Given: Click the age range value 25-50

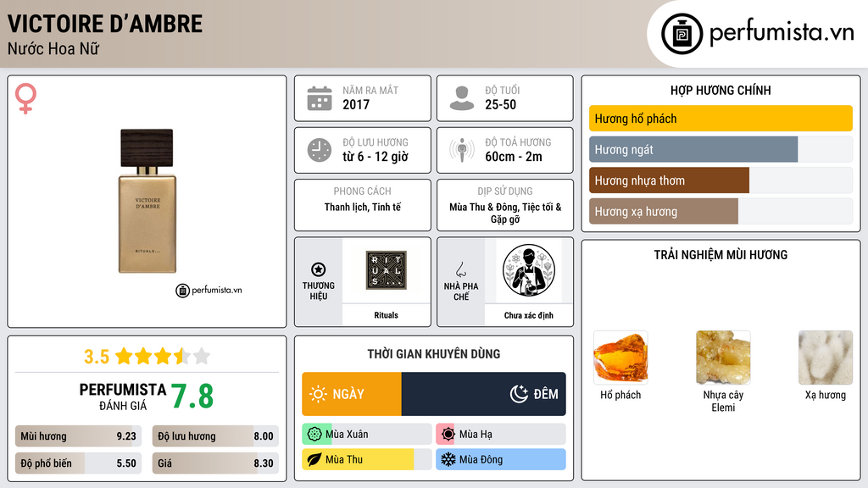Looking at the screenshot, I should click(x=500, y=104).
